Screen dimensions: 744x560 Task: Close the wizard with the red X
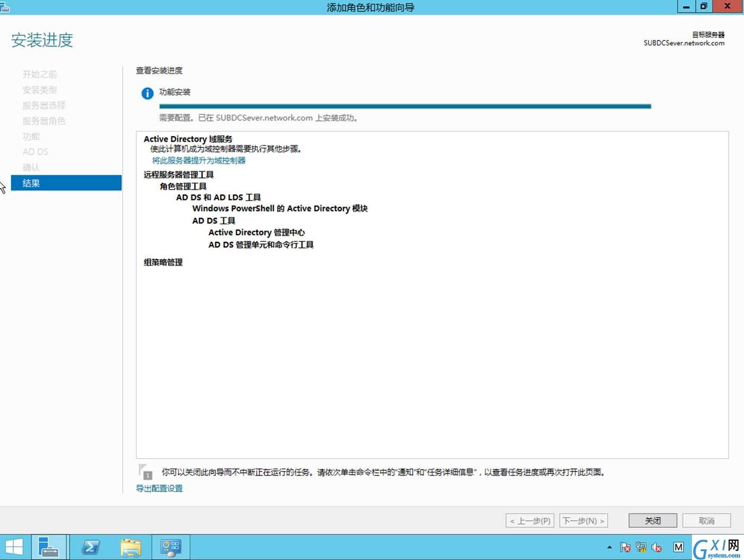pos(728,6)
